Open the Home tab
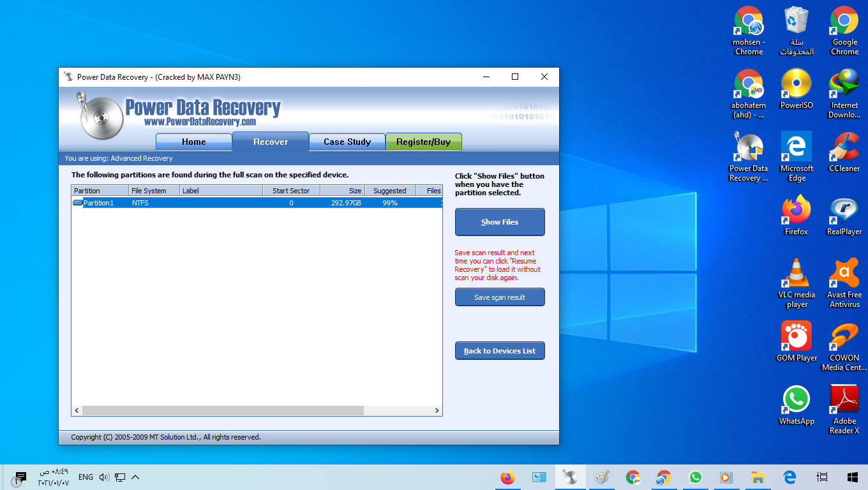 pos(193,142)
